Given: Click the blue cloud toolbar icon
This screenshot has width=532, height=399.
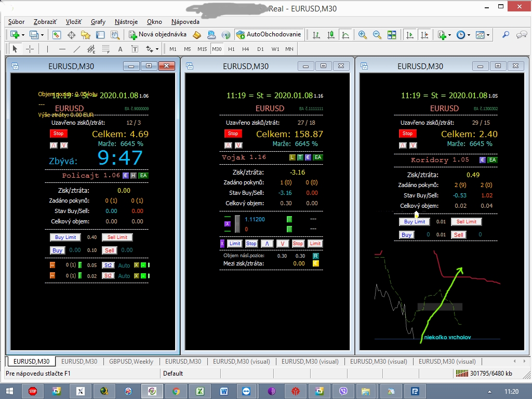Looking at the screenshot, I should 211,35.
